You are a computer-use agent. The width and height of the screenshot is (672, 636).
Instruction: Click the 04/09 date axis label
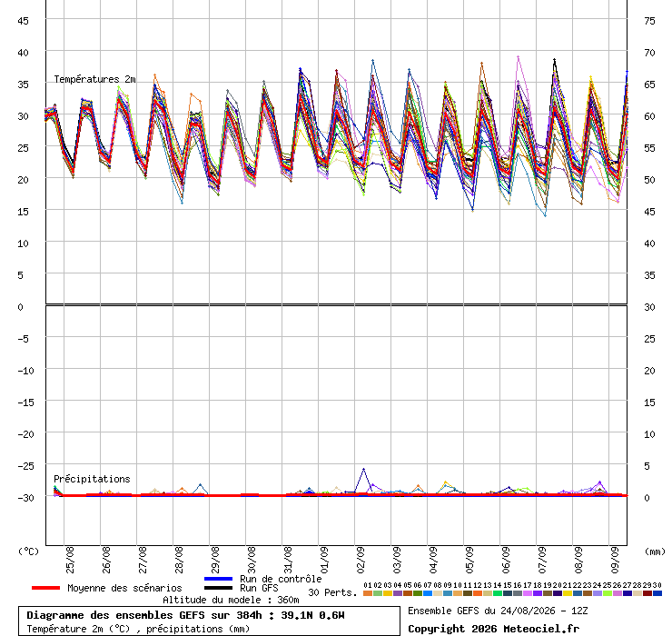click(x=433, y=560)
